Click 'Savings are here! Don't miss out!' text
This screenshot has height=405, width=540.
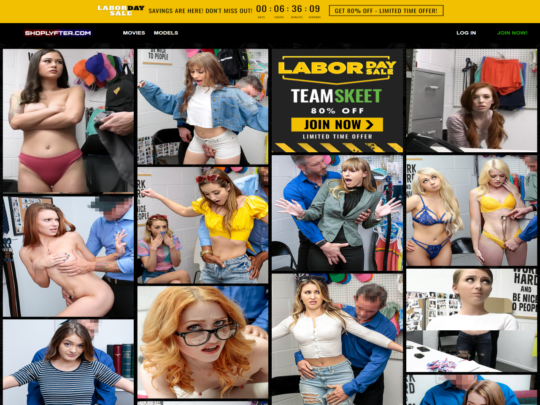200,11
